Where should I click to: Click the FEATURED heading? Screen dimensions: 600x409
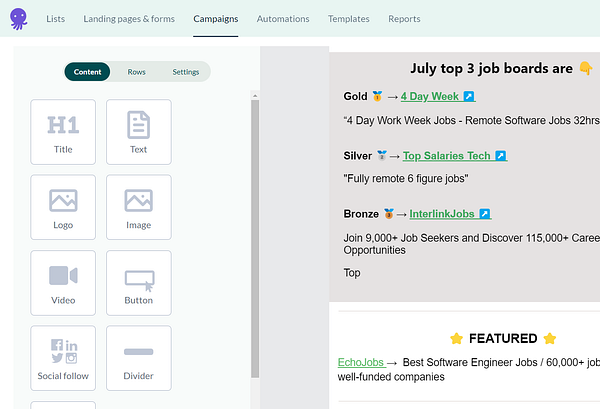point(503,339)
